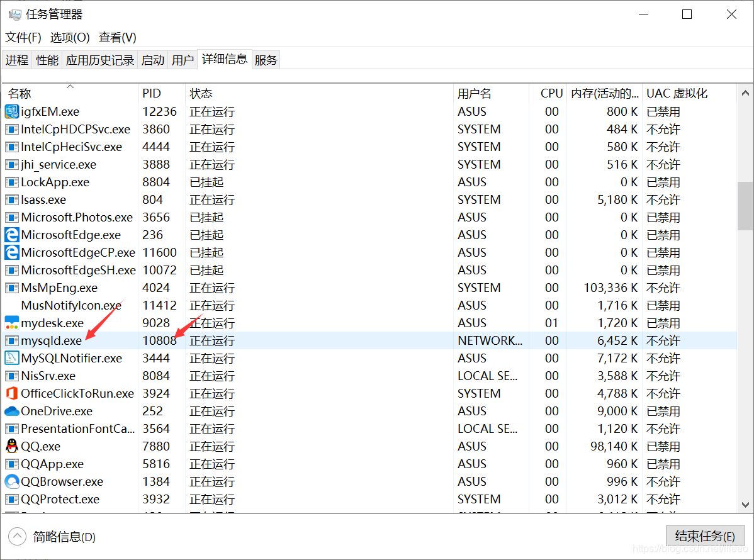Click the MicrosoftEdge.exe process icon
The width and height of the screenshot is (754, 560).
pyautogui.click(x=11, y=235)
